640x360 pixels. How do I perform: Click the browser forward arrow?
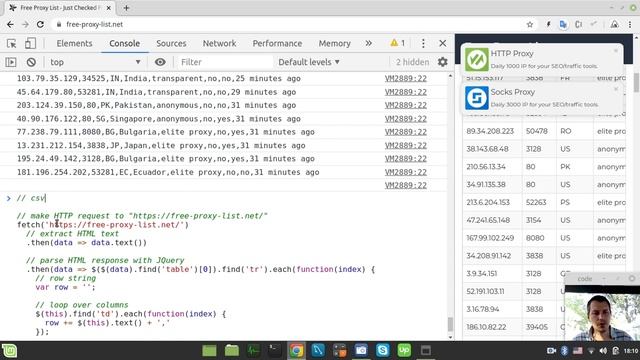[x=25, y=24]
